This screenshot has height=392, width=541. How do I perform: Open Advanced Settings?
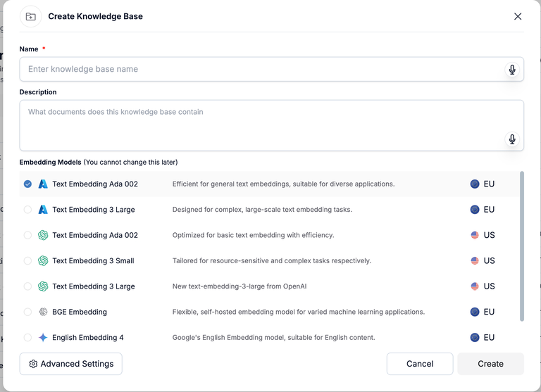click(x=71, y=364)
